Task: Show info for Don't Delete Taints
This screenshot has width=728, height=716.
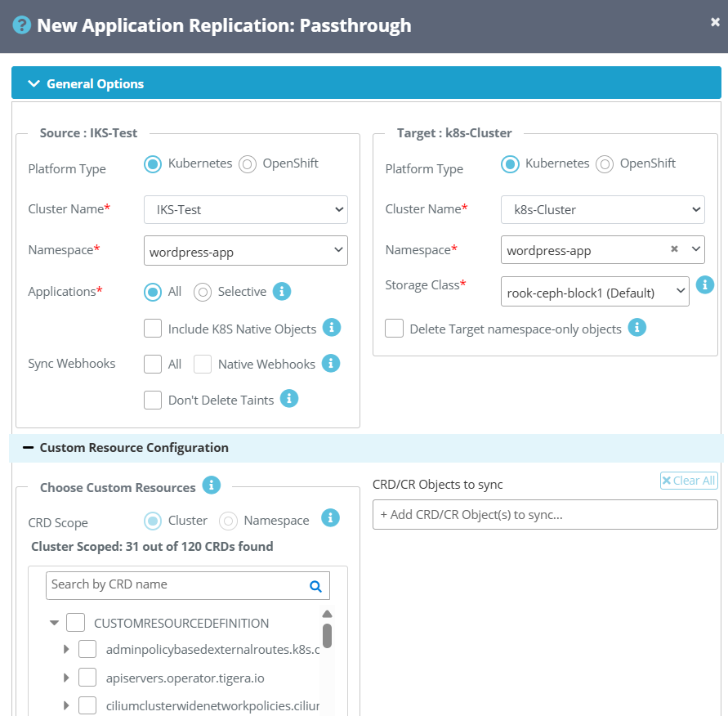Action: (x=288, y=398)
